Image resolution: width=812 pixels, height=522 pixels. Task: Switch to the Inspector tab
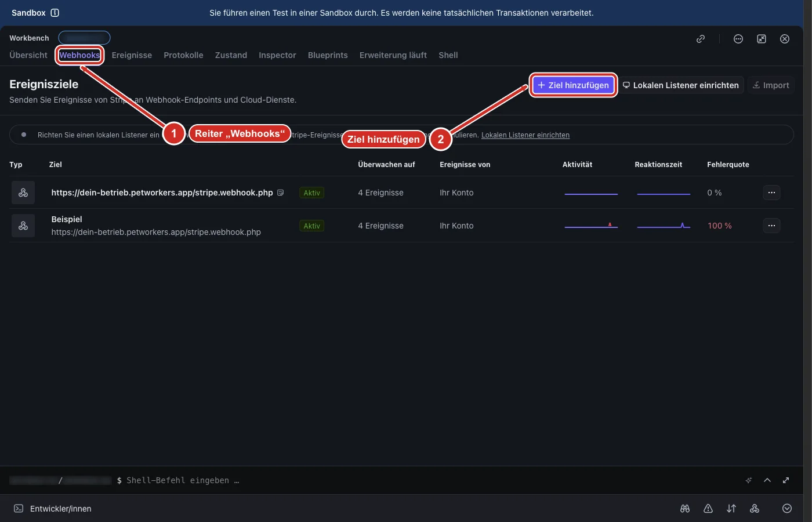click(277, 55)
